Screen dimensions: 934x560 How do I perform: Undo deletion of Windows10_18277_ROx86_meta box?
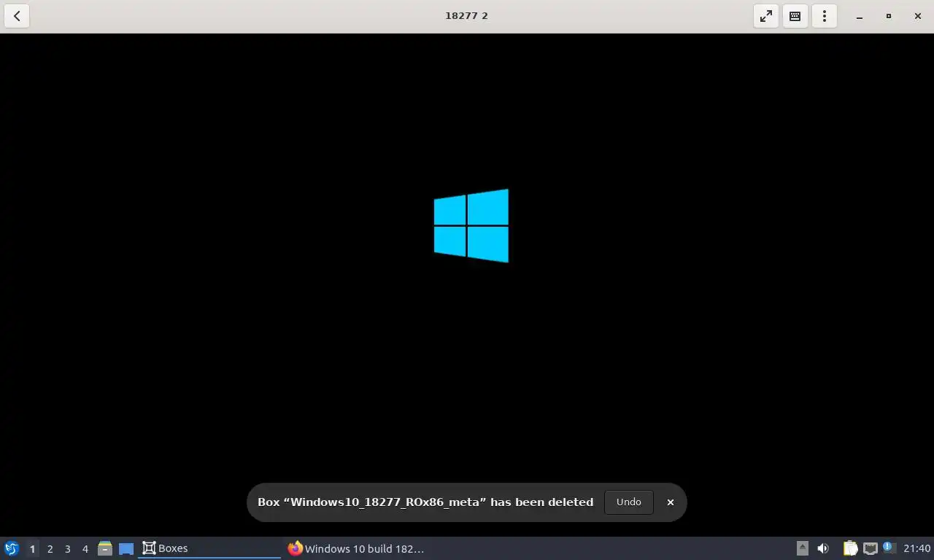coord(628,502)
